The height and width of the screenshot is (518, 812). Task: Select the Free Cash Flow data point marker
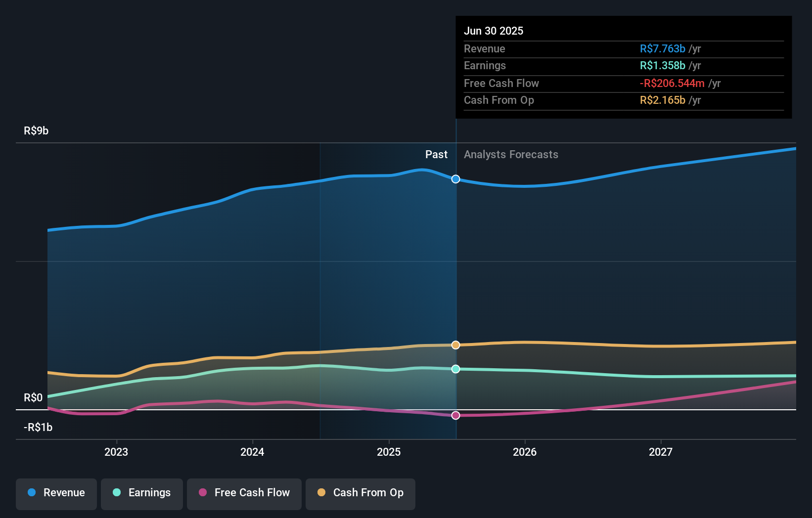[x=455, y=415]
